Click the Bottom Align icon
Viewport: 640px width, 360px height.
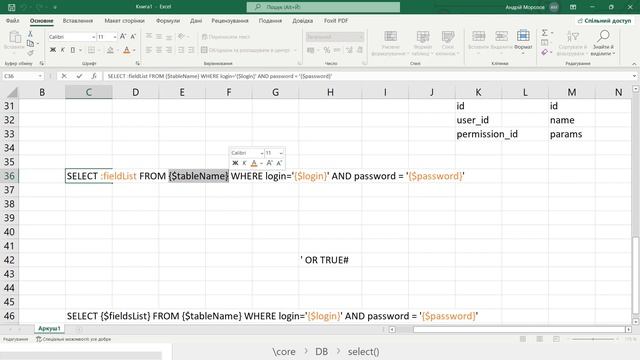click(169, 37)
